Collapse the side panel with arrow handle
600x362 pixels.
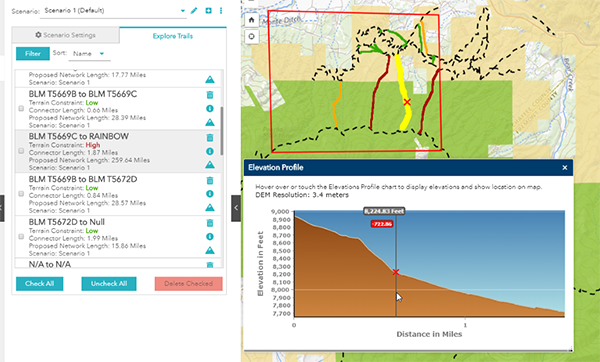point(236,208)
